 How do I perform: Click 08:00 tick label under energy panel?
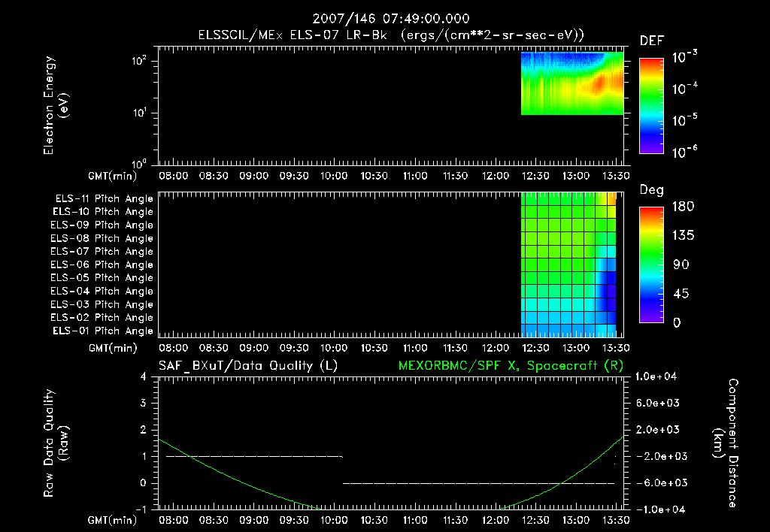point(173,176)
